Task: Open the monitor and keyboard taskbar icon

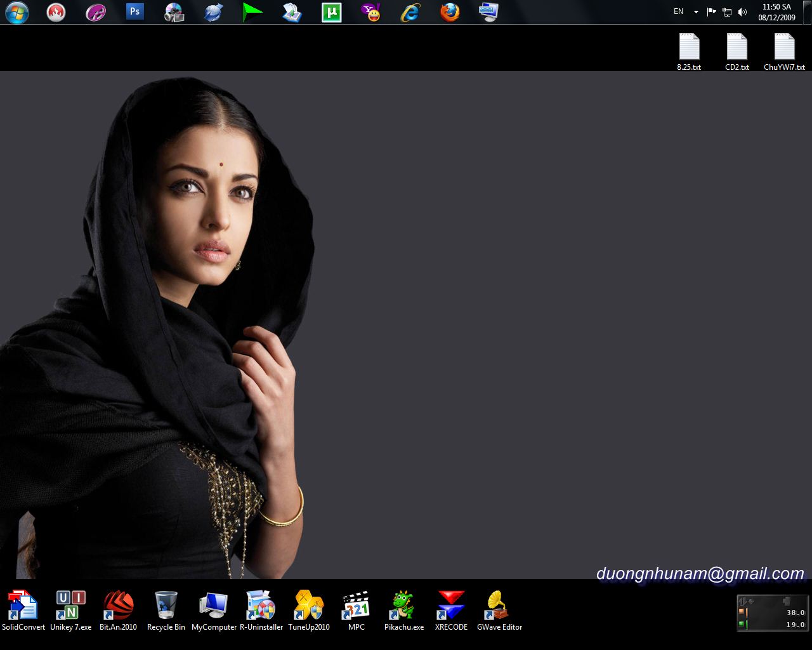Action: coord(489,12)
